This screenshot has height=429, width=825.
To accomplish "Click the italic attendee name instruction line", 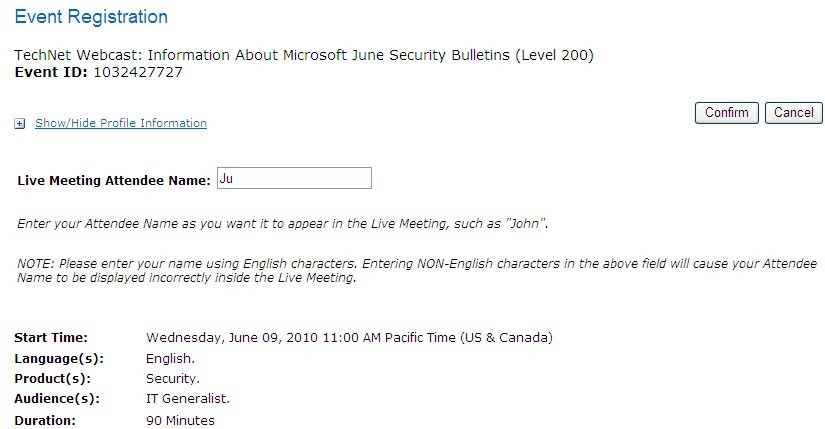I will (x=283, y=224).
